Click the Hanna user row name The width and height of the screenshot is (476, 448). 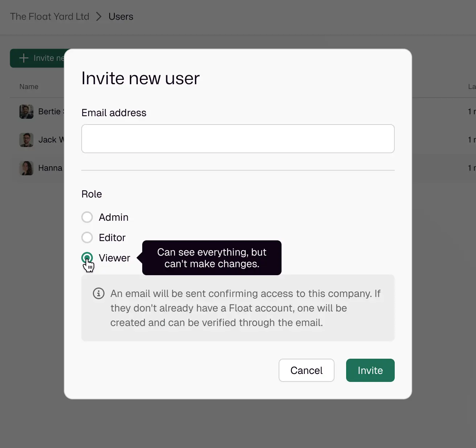click(x=51, y=168)
